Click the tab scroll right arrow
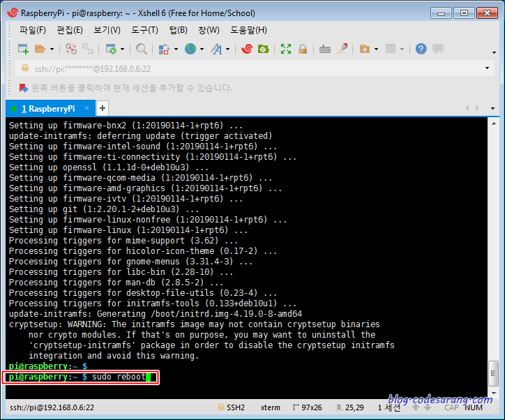Screen dimensions: 505x420 tap(477, 108)
